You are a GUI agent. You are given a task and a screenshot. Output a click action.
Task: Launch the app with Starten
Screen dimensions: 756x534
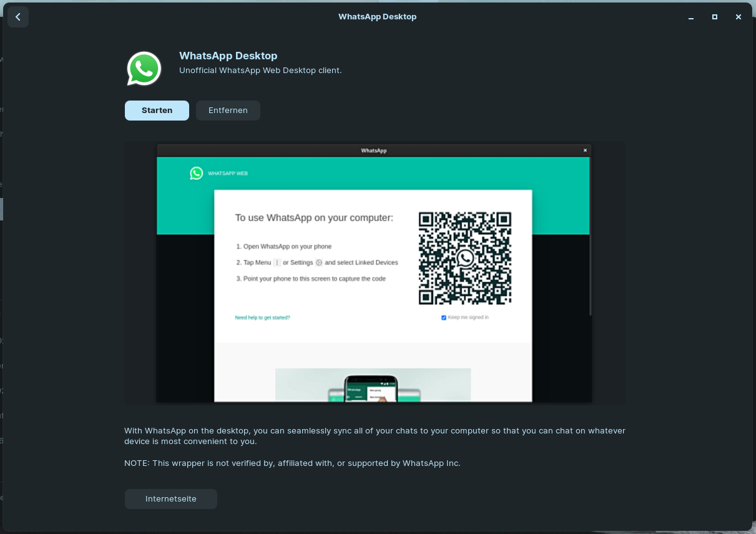(x=157, y=111)
